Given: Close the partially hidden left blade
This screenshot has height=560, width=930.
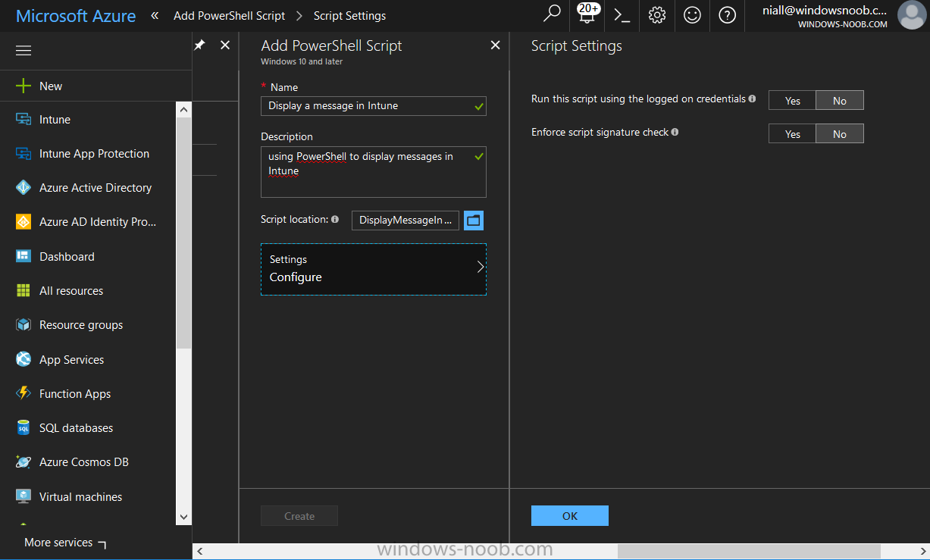Looking at the screenshot, I should click(224, 45).
